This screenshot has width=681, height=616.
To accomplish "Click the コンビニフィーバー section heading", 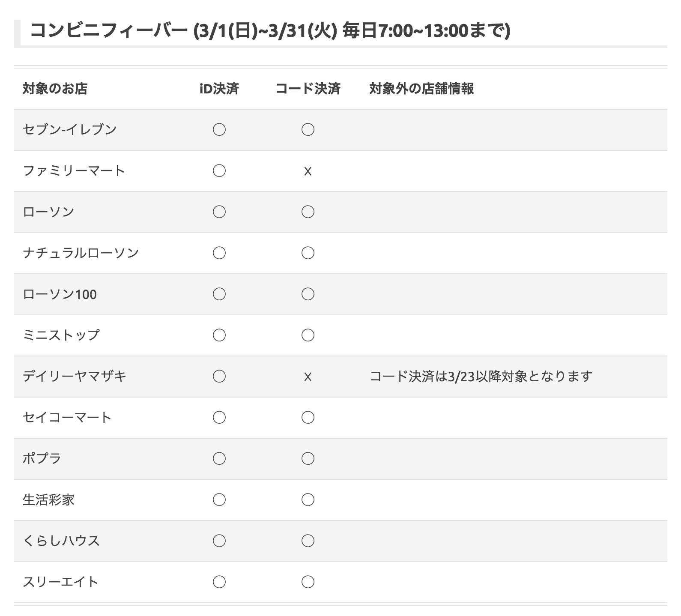I will coord(270,31).
